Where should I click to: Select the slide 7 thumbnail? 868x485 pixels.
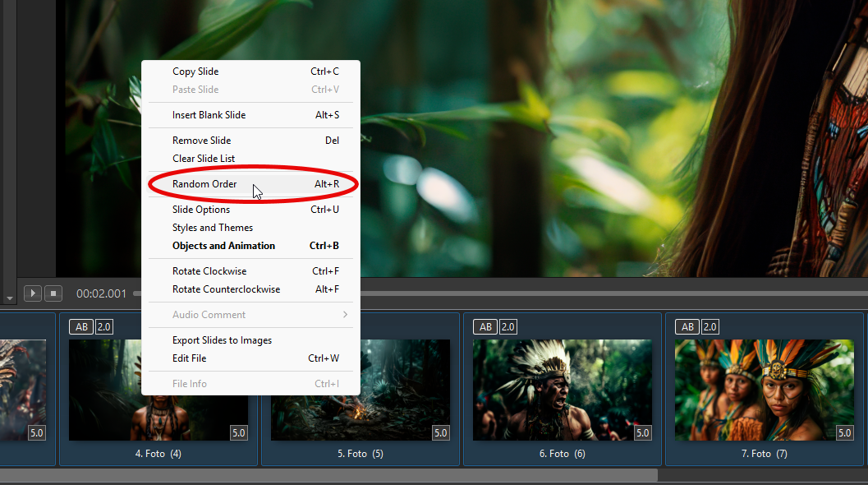point(765,390)
